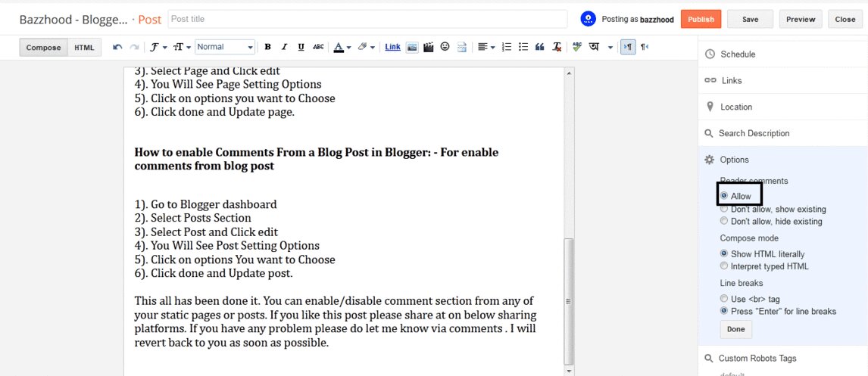Close the post editor

pos(845,19)
